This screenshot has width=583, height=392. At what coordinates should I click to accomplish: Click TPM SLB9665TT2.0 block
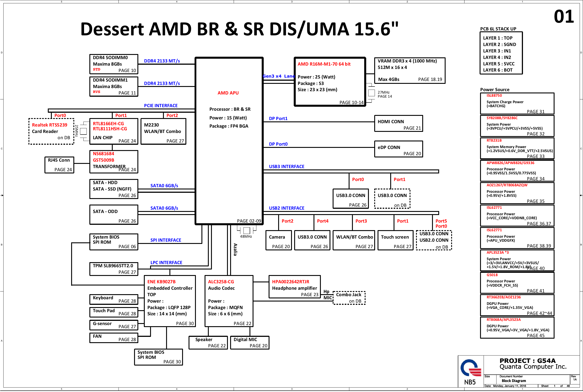[114, 269]
